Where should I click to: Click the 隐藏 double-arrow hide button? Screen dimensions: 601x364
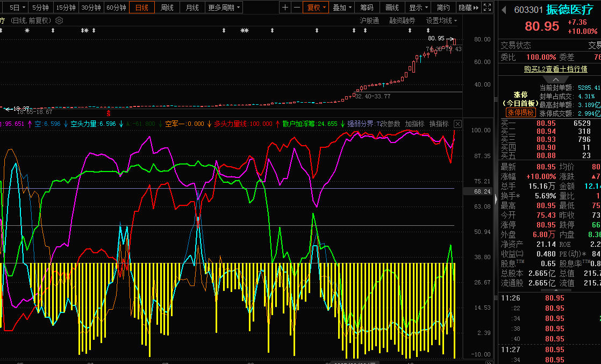(468, 8)
